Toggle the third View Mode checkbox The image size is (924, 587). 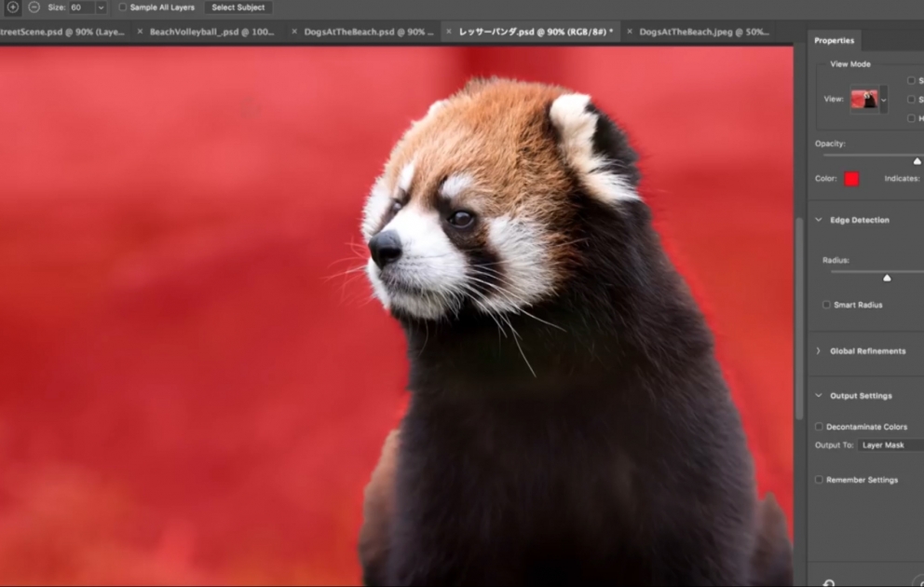[x=912, y=118]
